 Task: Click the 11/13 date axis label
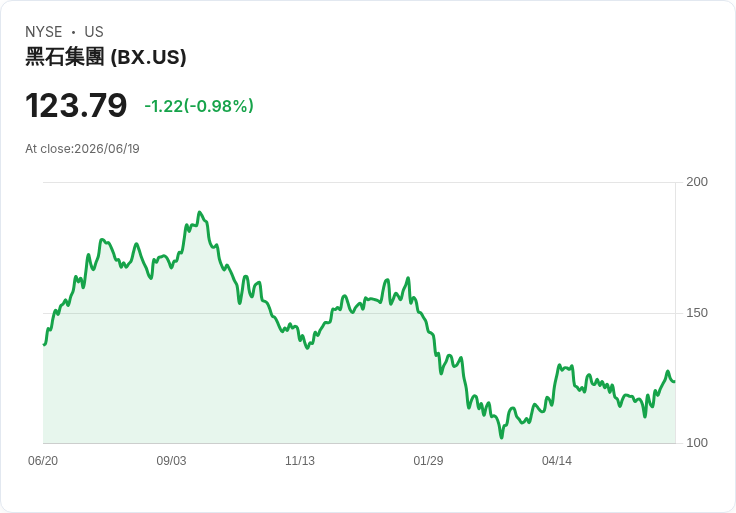(300, 460)
